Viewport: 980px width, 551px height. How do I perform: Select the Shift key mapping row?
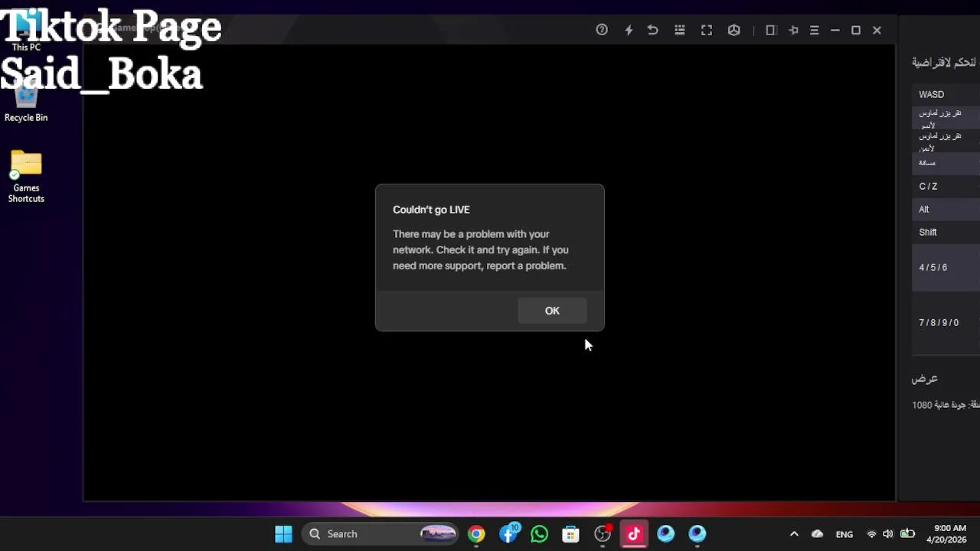point(946,232)
